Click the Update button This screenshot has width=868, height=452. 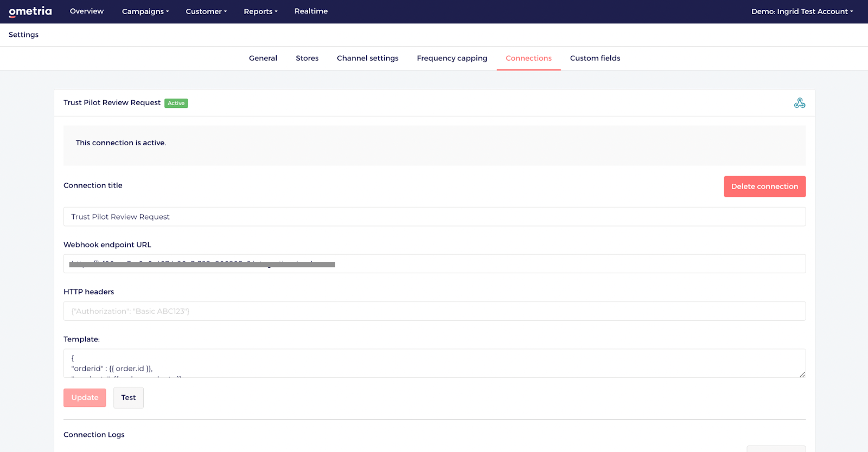coord(85,397)
